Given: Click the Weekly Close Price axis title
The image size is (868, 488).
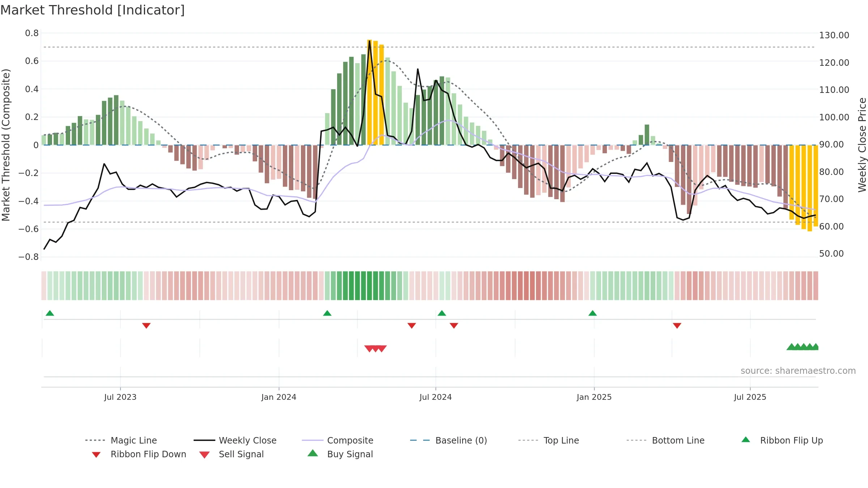Looking at the screenshot, I should (862, 145).
